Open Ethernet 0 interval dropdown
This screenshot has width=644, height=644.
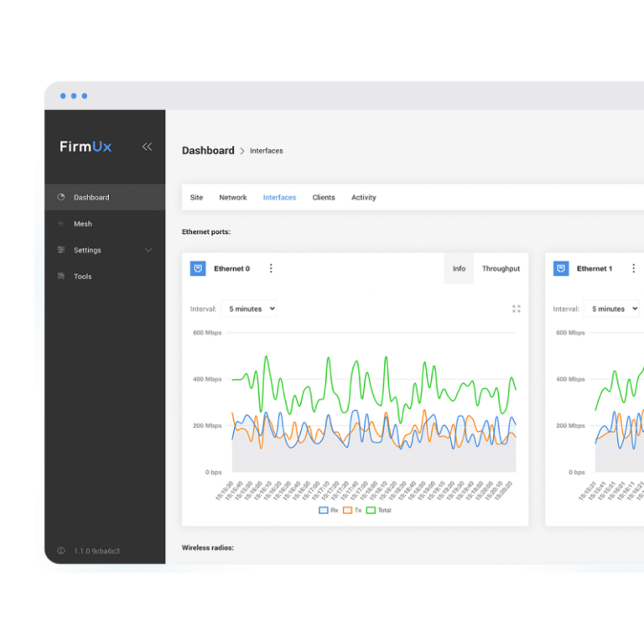tap(249, 309)
